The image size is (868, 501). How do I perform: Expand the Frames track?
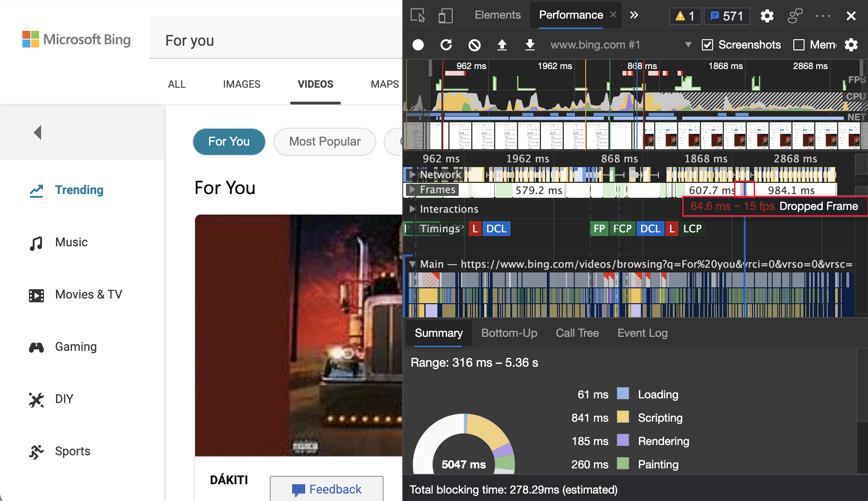(412, 189)
